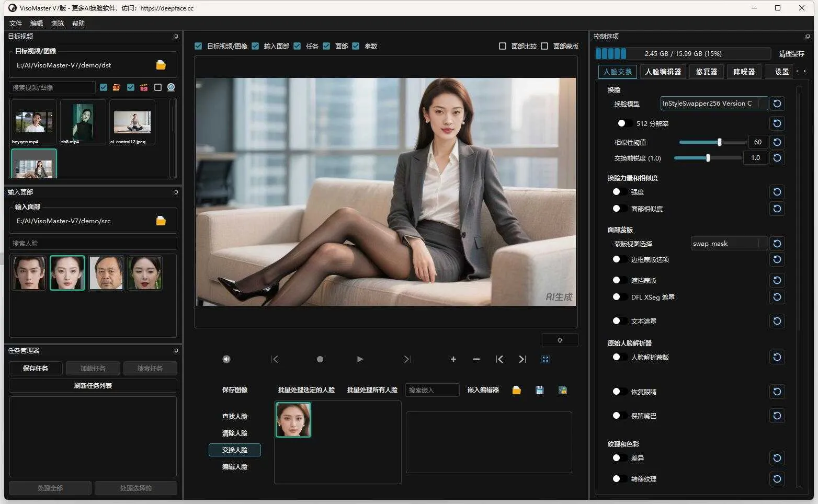The image size is (818, 504).
Task: Open the swap_mask view selector dropdown
Action: pos(729,243)
